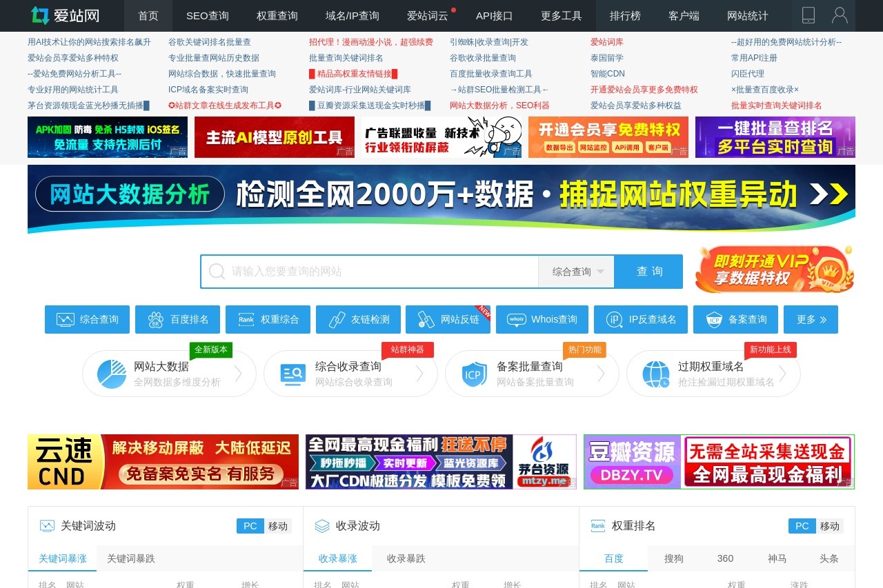Select the 头条 ranking tab
The image size is (883, 588).
click(829, 558)
